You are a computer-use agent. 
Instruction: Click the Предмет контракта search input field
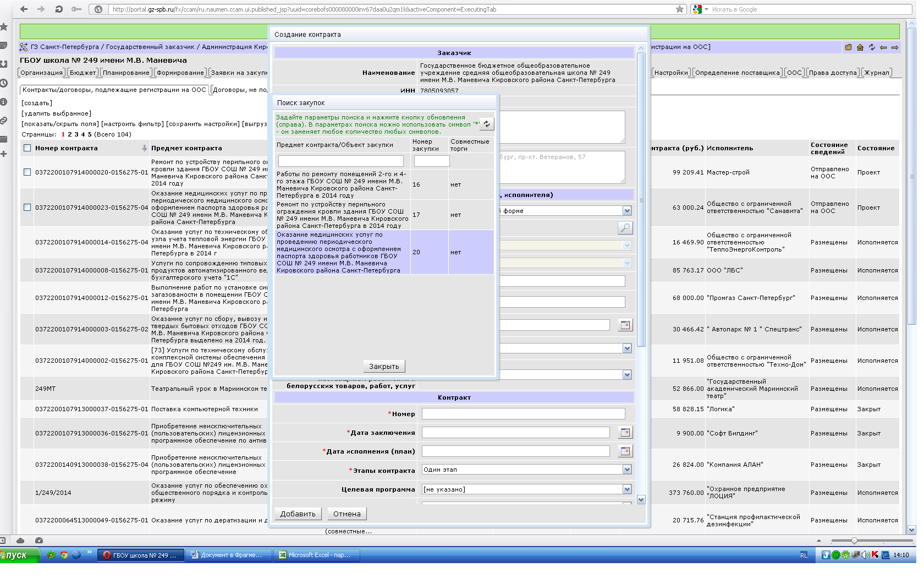coord(341,161)
